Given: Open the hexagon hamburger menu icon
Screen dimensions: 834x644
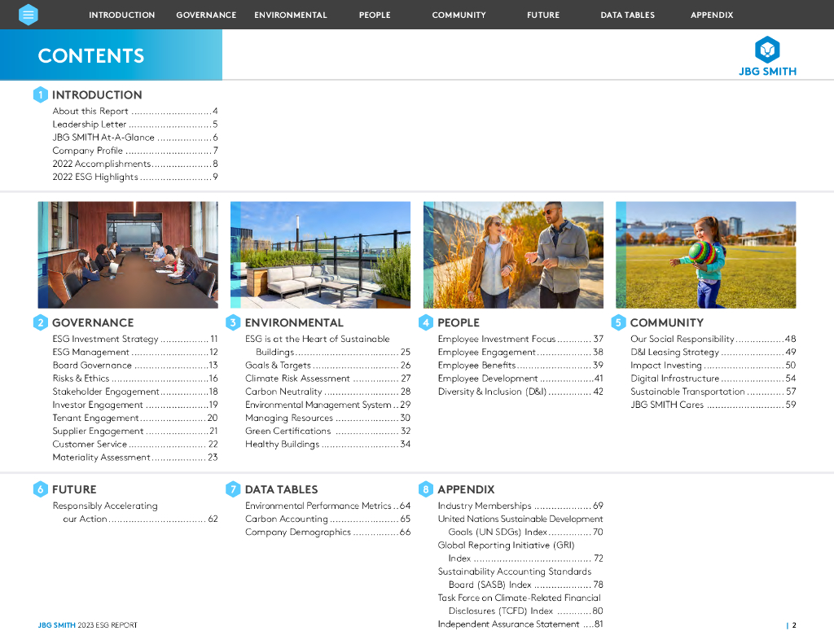Looking at the screenshot, I should pos(29,15).
